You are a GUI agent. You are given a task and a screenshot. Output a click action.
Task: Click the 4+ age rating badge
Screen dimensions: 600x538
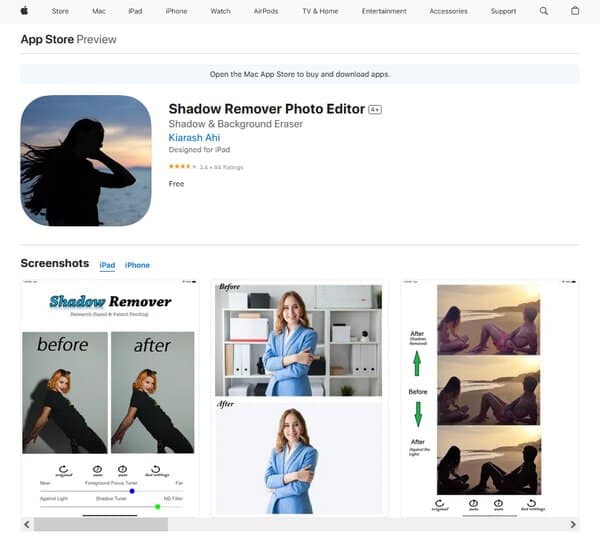point(375,110)
